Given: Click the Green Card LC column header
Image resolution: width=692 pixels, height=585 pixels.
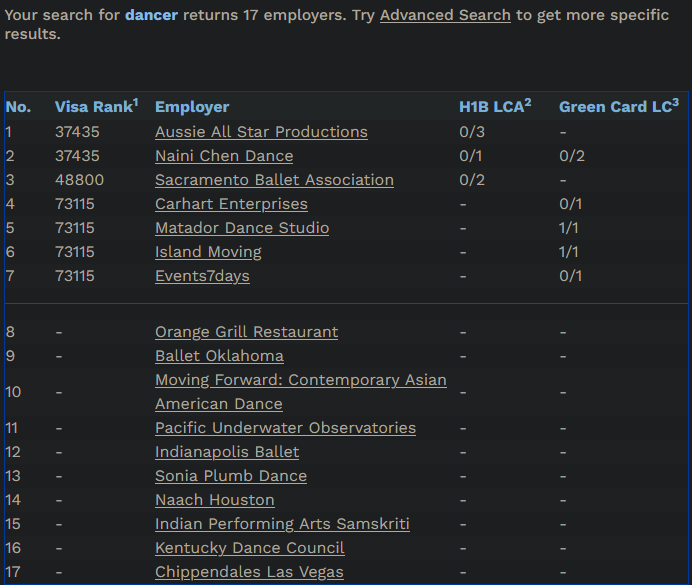Looking at the screenshot, I should [x=619, y=106].
